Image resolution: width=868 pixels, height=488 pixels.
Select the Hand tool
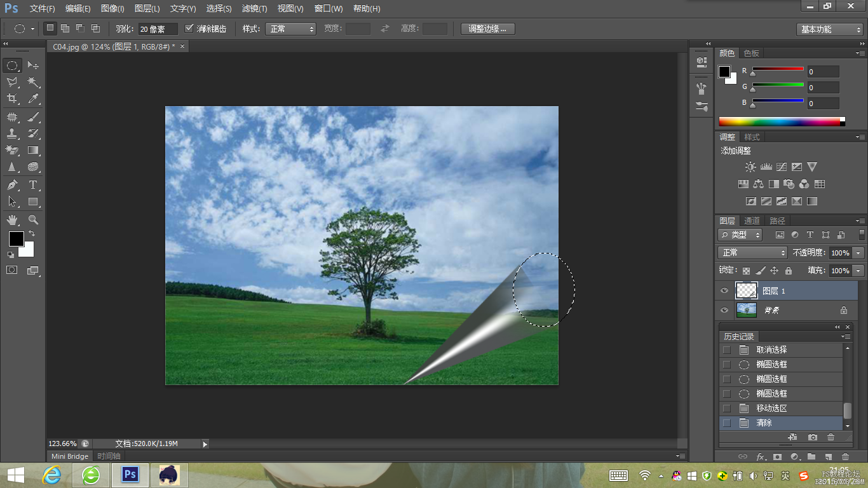12,220
